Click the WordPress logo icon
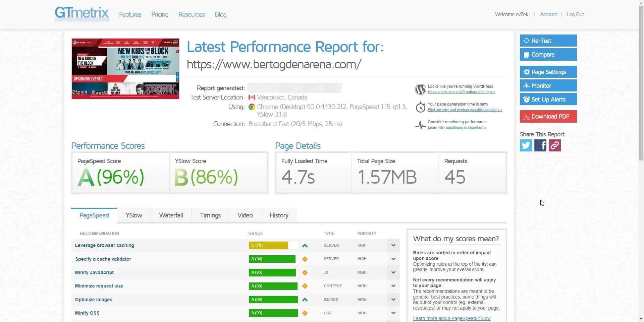644x322 pixels. tap(420, 89)
